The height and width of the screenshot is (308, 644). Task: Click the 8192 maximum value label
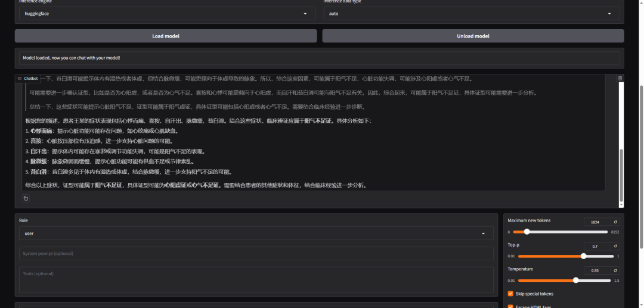click(615, 232)
